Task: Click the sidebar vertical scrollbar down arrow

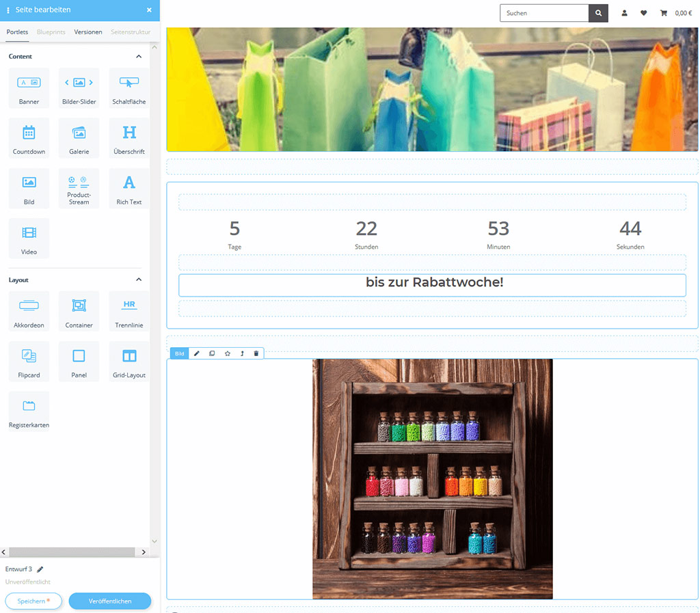Action: (154, 541)
